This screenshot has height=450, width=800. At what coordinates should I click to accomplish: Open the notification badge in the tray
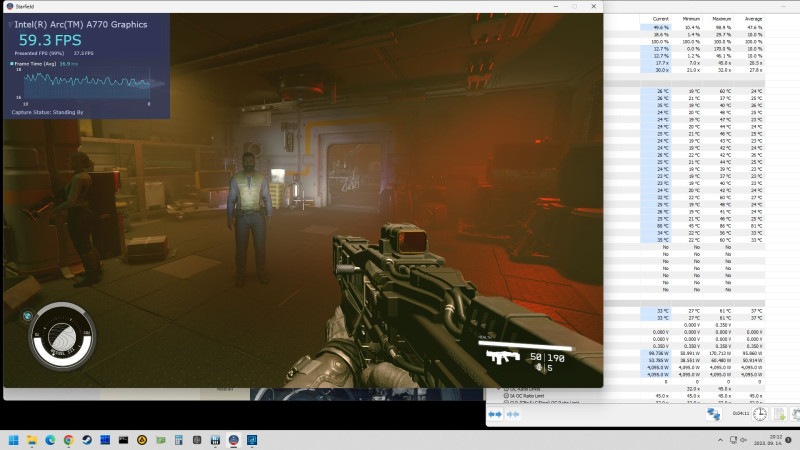tap(789, 440)
